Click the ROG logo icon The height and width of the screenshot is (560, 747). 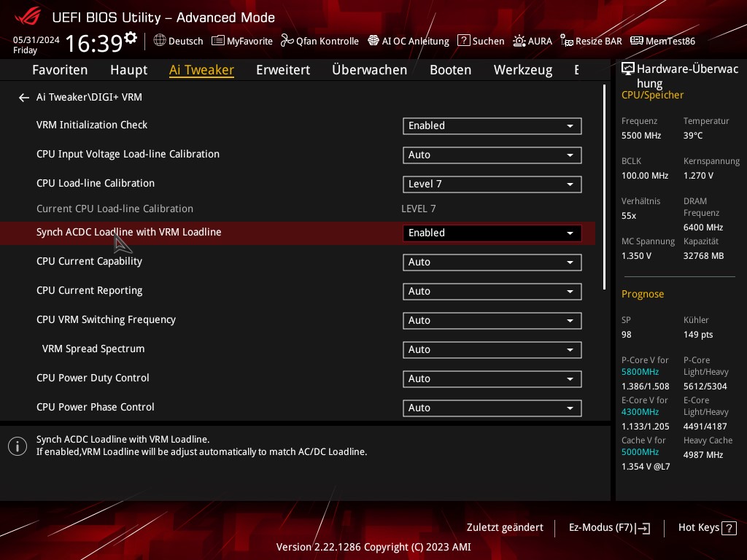click(x=28, y=17)
